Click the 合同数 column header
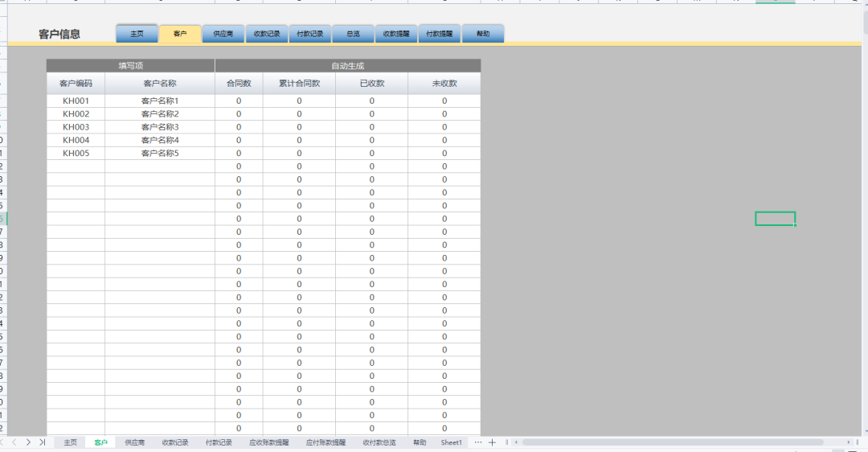Screen dimensions: 868x452 point(239,83)
